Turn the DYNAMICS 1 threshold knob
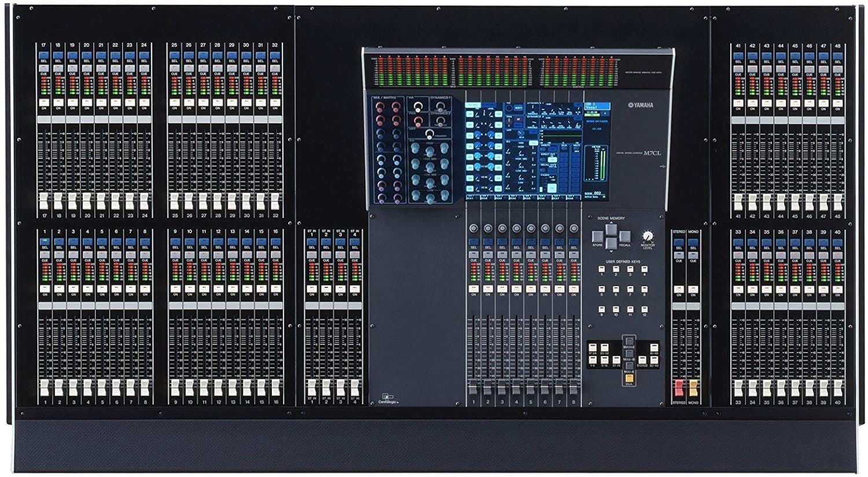The height and width of the screenshot is (477, 868). tap(441, 107)
